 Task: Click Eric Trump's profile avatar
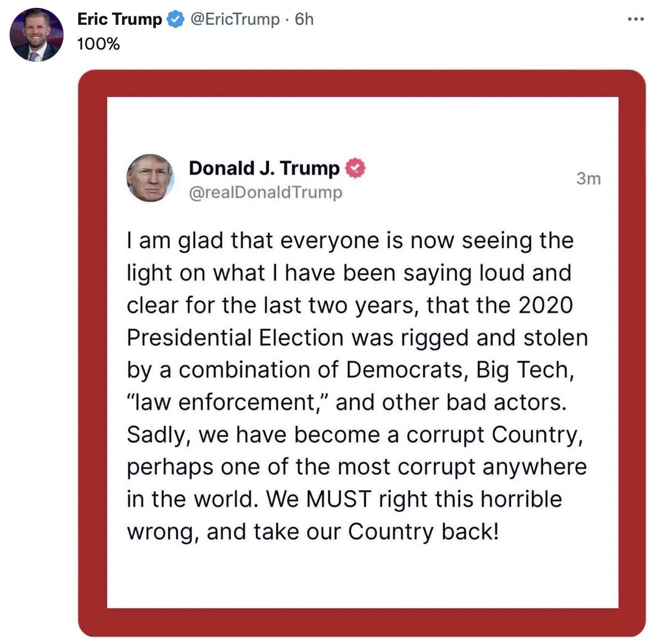[36, 34]
